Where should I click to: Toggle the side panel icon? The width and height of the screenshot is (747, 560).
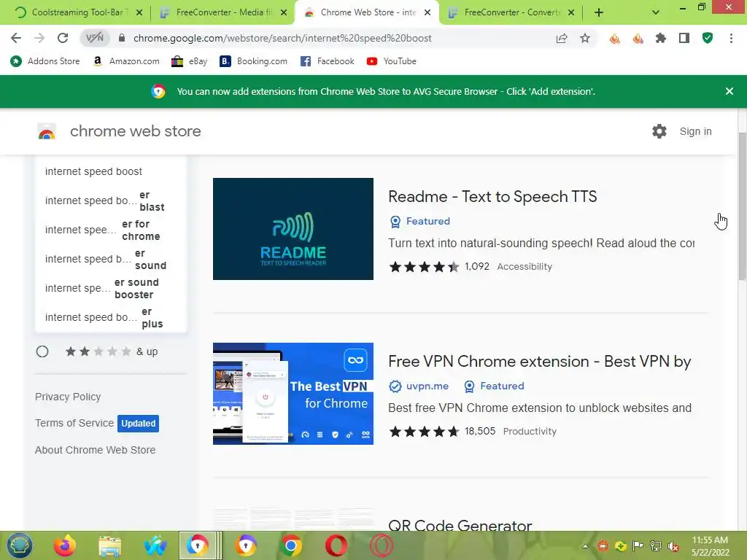tap(684, 38)
